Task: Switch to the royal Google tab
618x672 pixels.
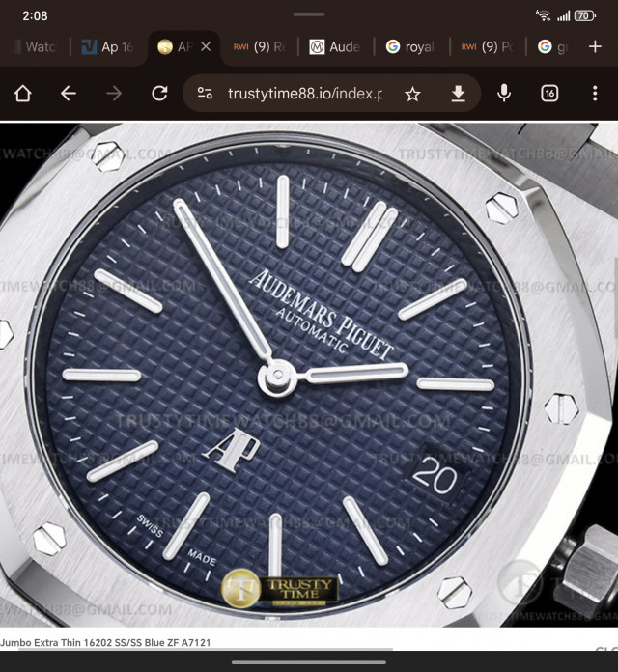Action: (x=411, y=46)
